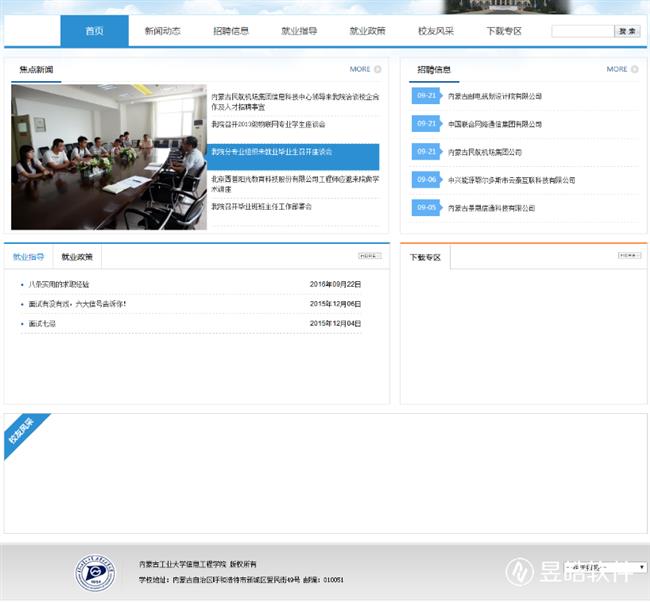Click the small MORE button in 下载专区 panel
Image resolution: width=650 pixels, height=602 pixels.
629,256
